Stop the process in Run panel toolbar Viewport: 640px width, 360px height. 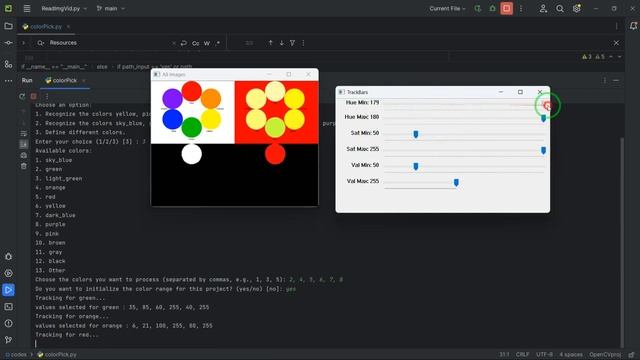click(x=33, y=96)
